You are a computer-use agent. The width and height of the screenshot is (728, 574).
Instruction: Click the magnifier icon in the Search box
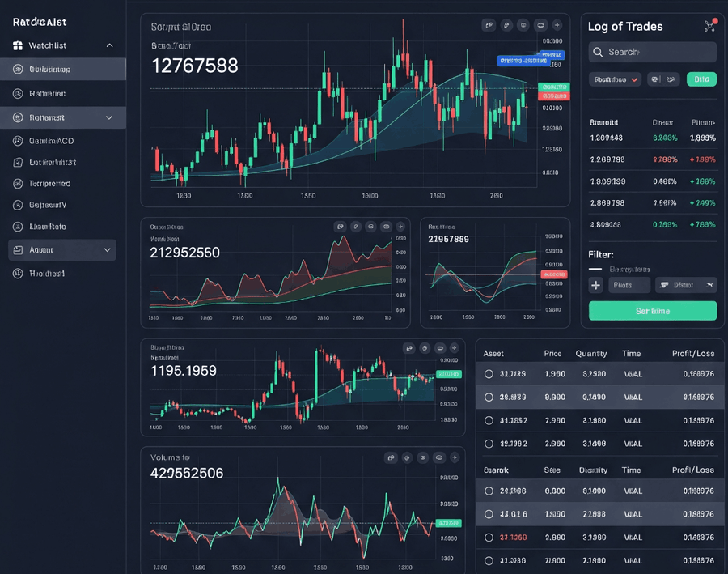pyautogui.click(x=598, y=52)
